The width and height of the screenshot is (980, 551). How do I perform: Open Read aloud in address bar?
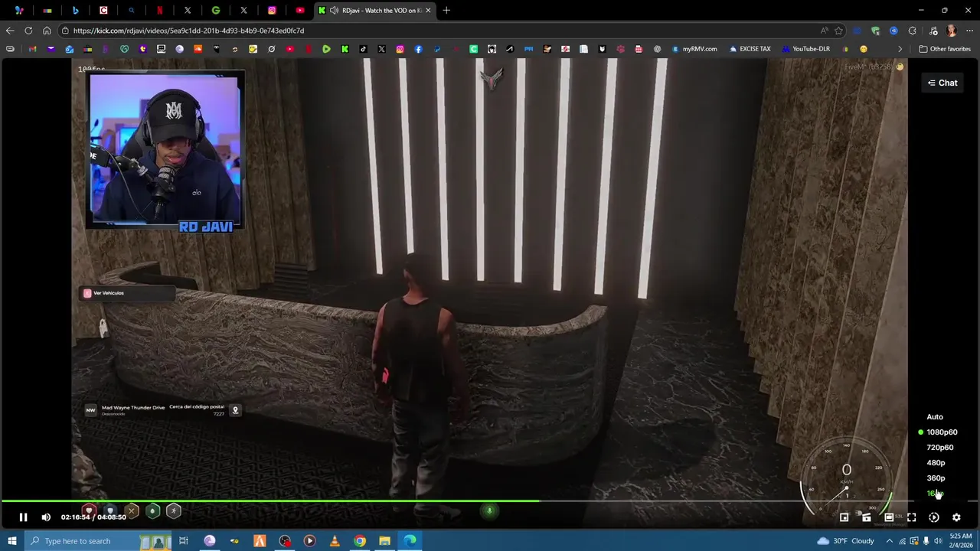(x=824, y=31)
